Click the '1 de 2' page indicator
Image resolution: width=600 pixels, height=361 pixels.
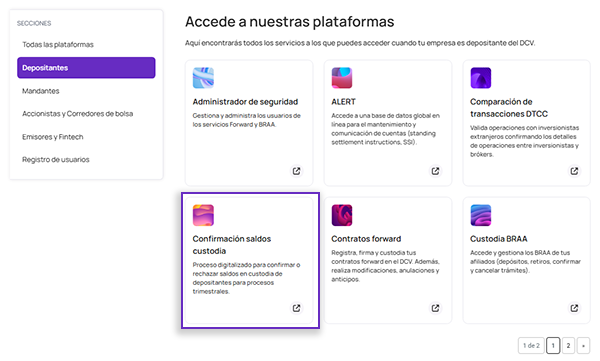531,346
